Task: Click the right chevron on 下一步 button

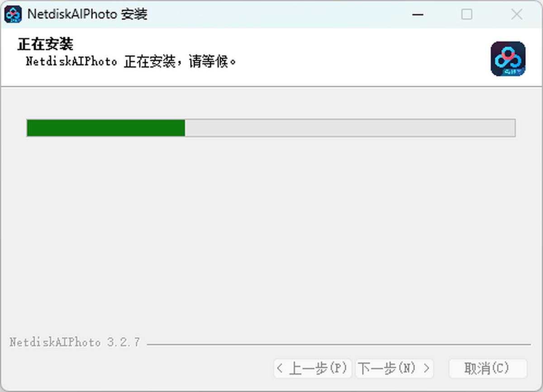Action: (x=426, y=368)
